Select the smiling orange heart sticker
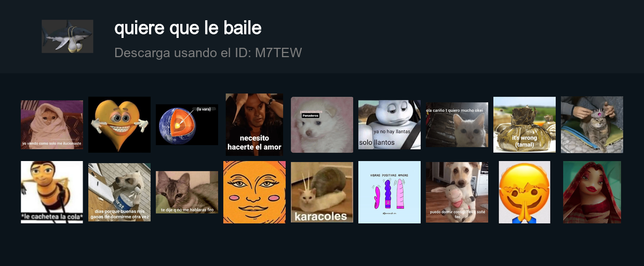Viewport: 644px width, 266px height. (119, 125)
